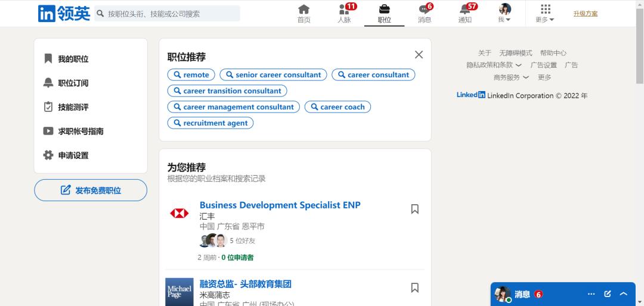Open 求职帐号指南 video item
Viewport: 644px width, 306px height.
(73, 131)
